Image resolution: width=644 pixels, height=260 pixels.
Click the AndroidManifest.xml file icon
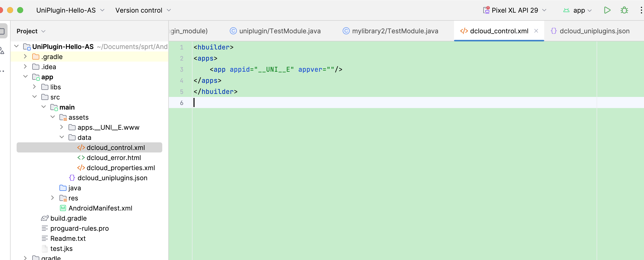[x=63, y=208]
